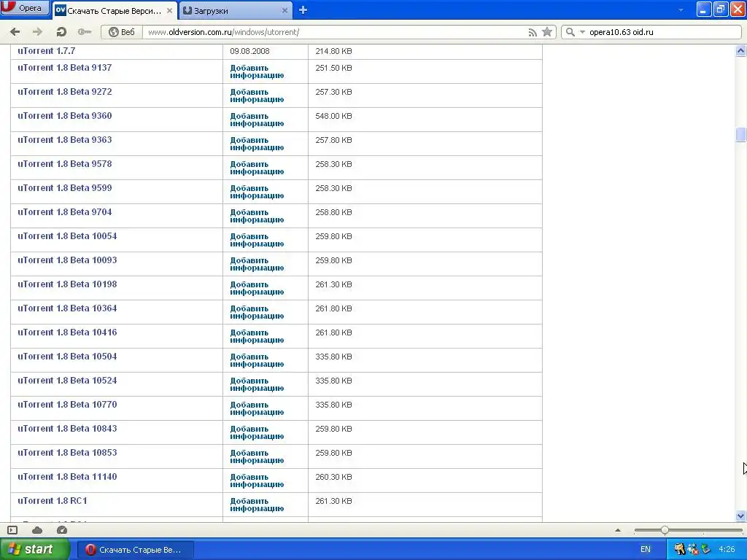The width and height of the screenshot is (747, 560).
Task: Click the search field containing opera10.63
Action: click(663, 32)
